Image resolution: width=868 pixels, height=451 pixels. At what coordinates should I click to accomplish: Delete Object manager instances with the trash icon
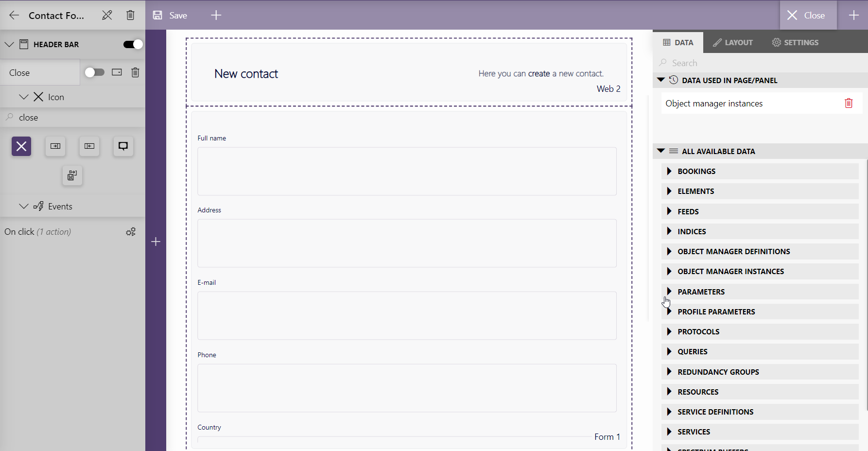click(849, 103)
